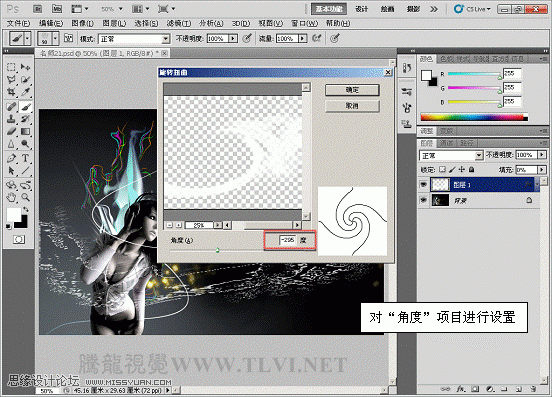Image resolution: width=552 pixels, height=397 pixels.
Task: Open brush preset picker arrow
Action: point(55,38)
